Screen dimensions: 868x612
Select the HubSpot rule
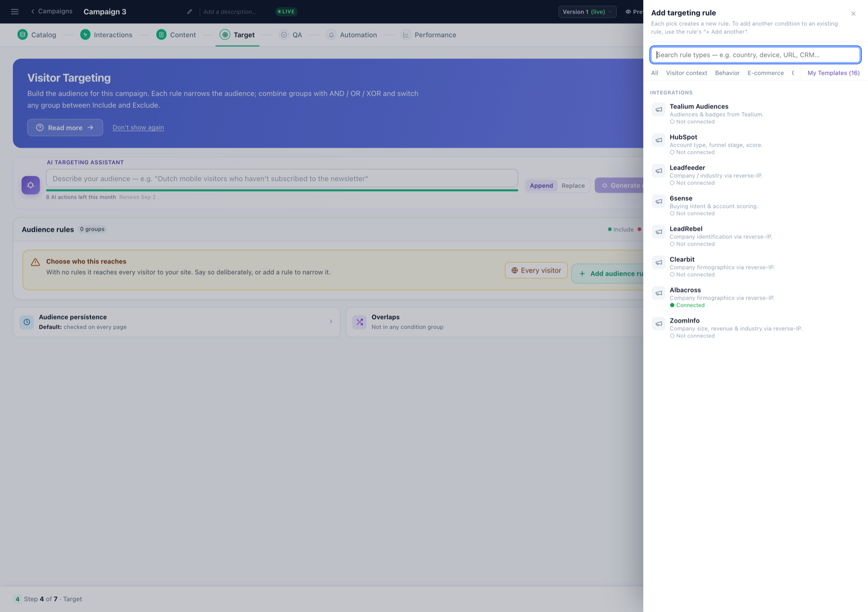755,144
